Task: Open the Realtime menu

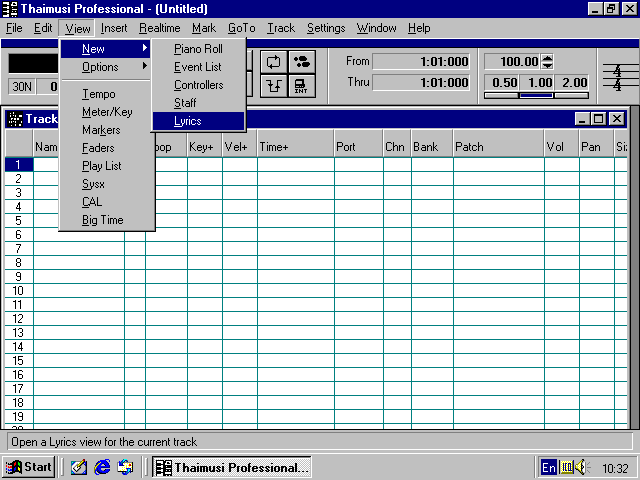Action: coord(160,28)
